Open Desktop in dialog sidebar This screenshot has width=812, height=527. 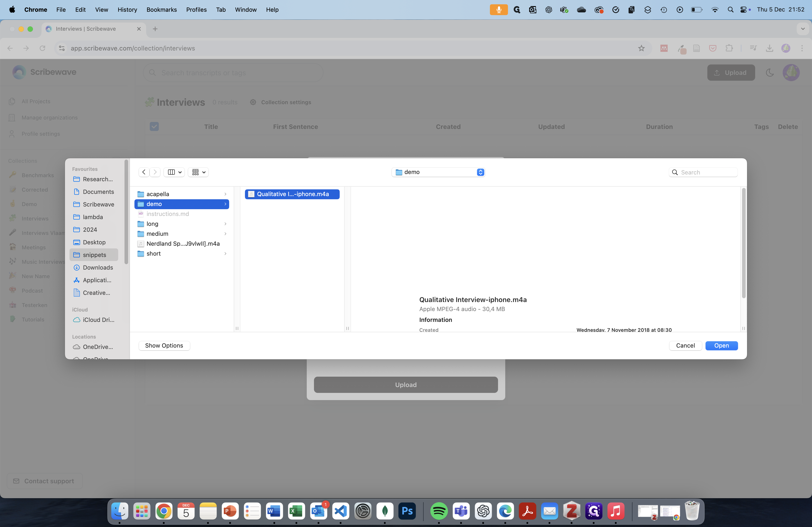94,242
